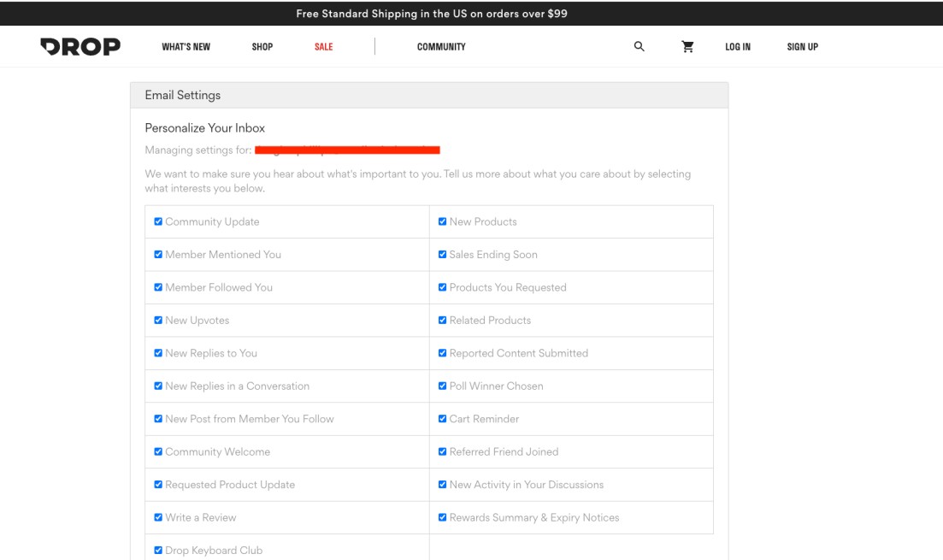
Task: Uncheck the Referred Friend Joined box
Action: [x=442, y=451]
